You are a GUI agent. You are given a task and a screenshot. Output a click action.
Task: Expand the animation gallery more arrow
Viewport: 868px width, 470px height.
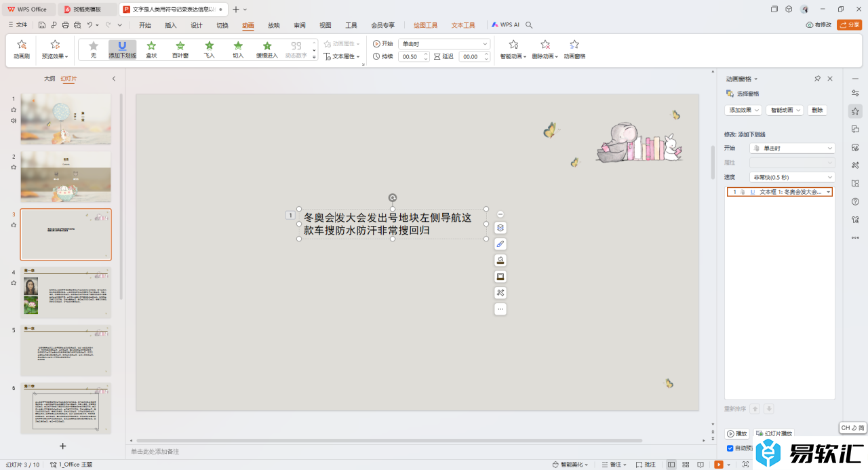(314, 58)
